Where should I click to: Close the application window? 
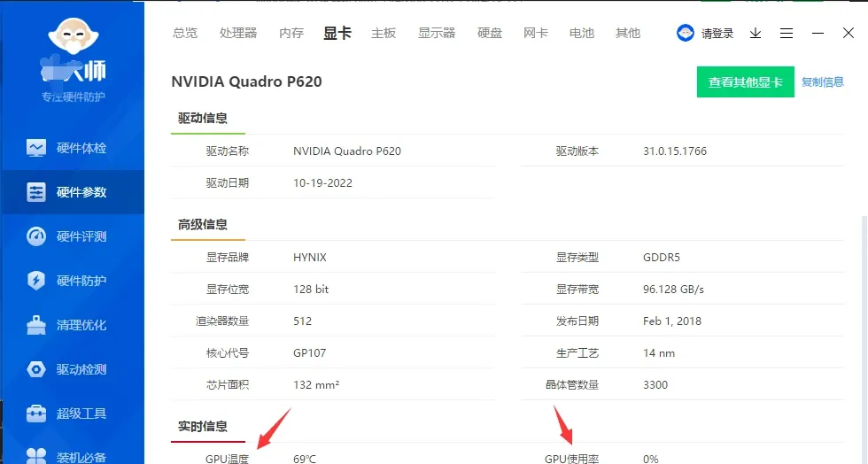tap(849, 34)
